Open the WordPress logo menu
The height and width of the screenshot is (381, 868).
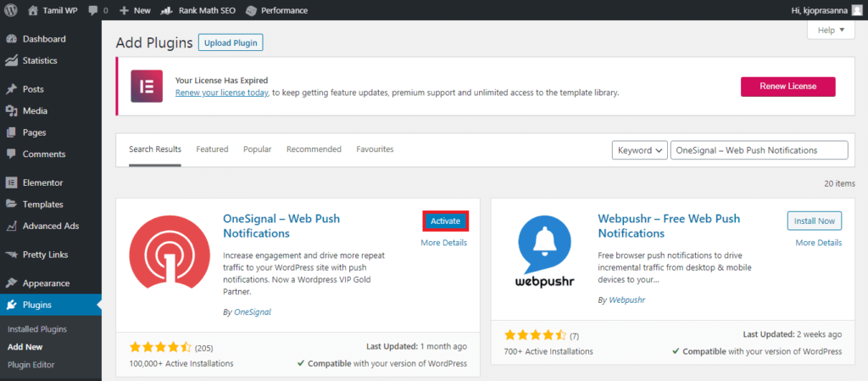pos(12,10)
